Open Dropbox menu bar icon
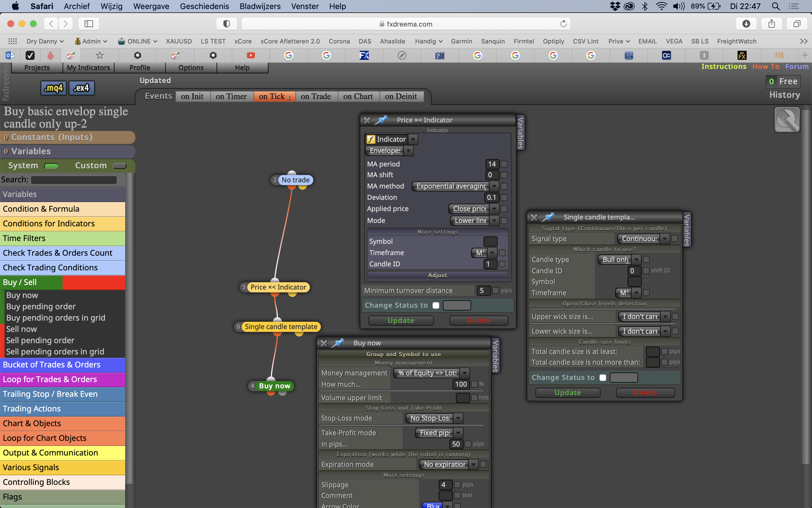The image size is (812, 508). click(615, 6)
